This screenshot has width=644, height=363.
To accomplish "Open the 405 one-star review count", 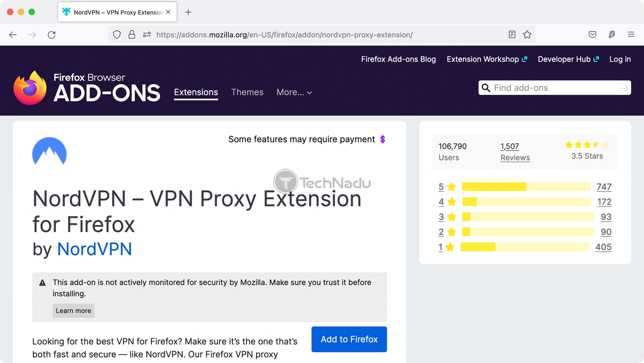I will point(604,247).
